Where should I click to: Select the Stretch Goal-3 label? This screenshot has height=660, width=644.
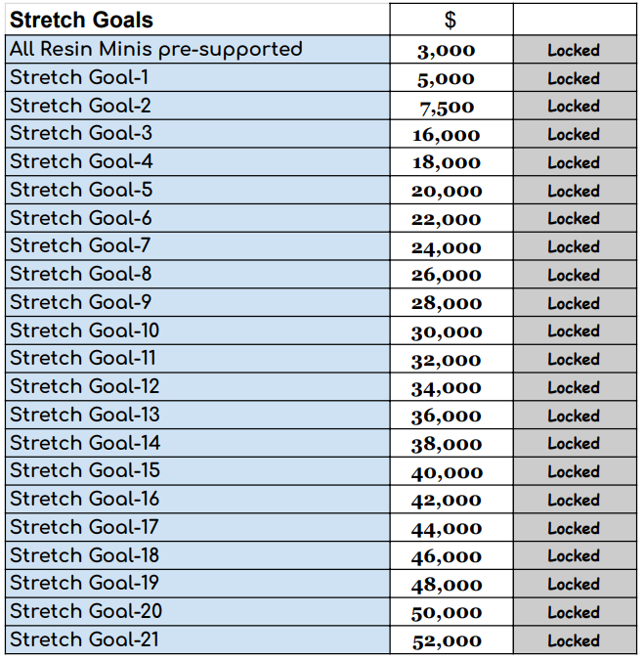click(x=81, y=134)
